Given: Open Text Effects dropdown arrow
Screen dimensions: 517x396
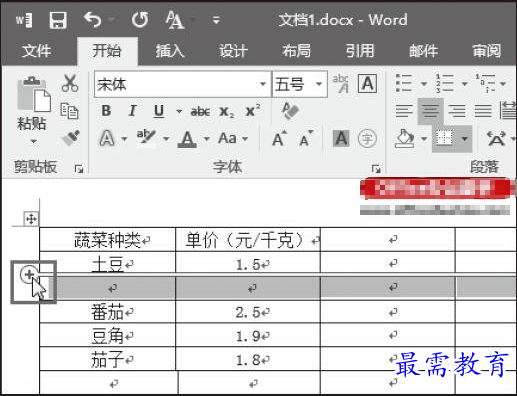Looking at the screenshot, I should click(124, 139).
